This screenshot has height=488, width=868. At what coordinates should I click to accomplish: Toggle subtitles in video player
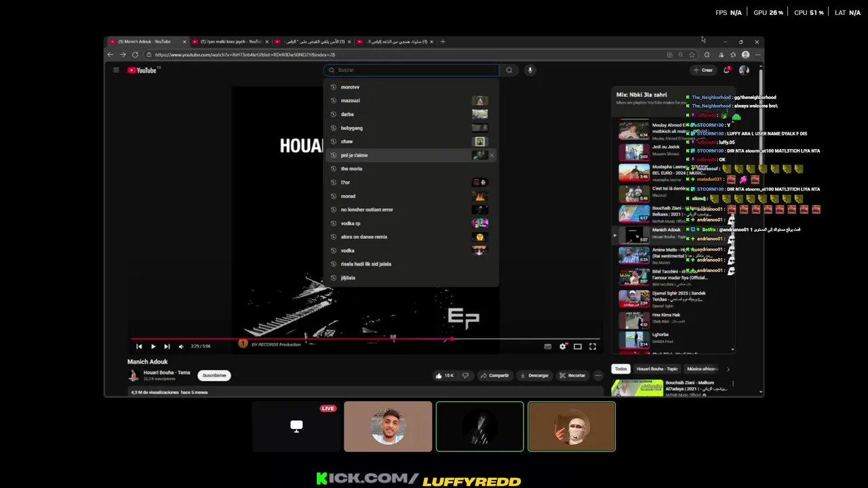pos(548,346)
